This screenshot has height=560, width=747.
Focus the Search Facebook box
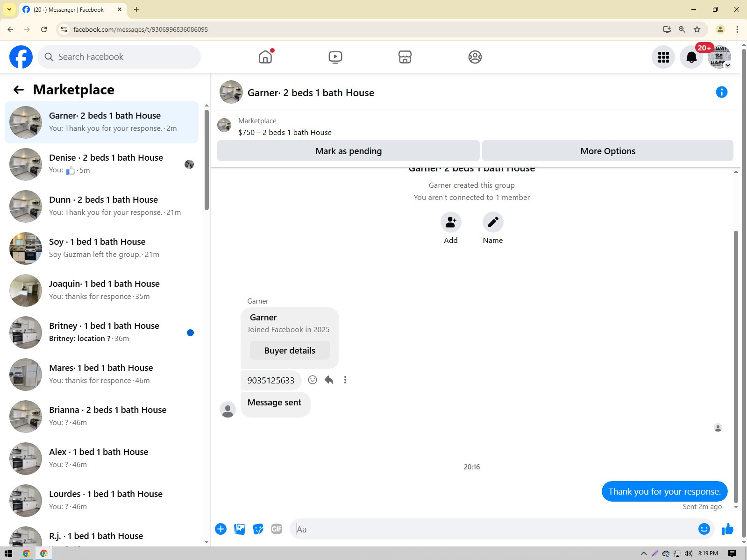tap(119, 57)
